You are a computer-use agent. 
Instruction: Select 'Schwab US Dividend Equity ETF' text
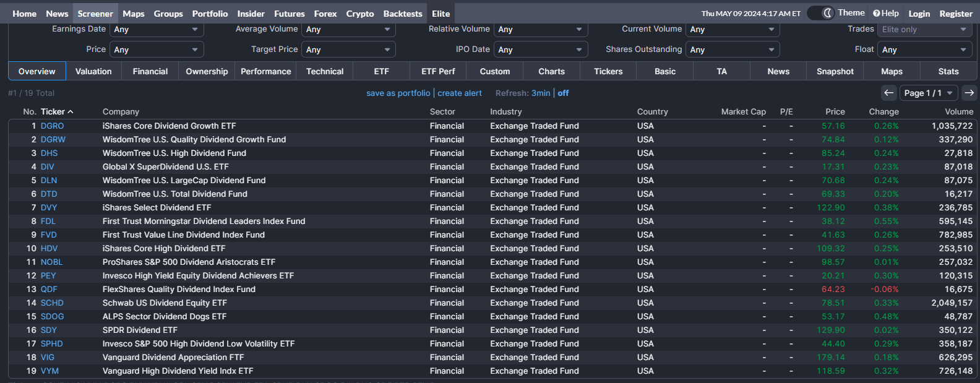(x=165, y=303)
